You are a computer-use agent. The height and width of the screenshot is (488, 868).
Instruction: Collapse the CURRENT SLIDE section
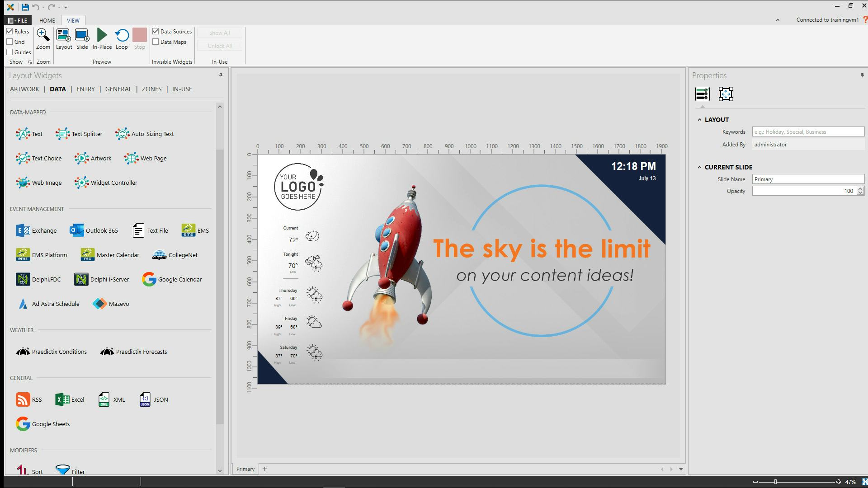pos(699,167)
